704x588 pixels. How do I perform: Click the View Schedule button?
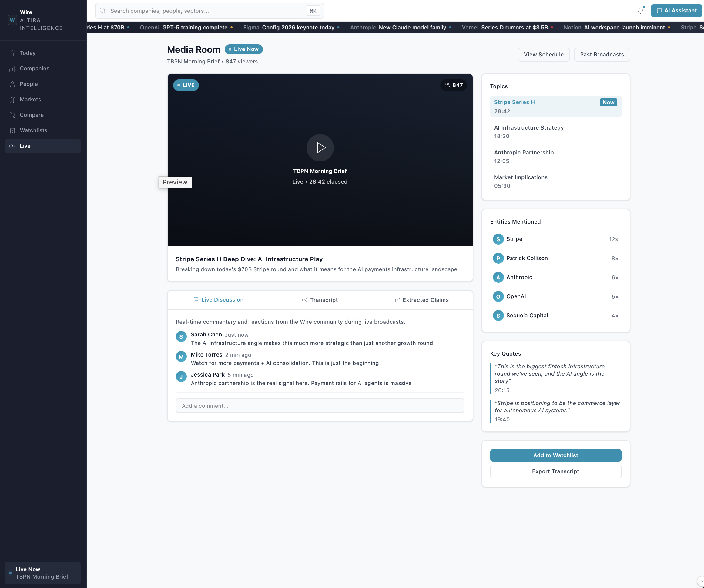point(543,55)
